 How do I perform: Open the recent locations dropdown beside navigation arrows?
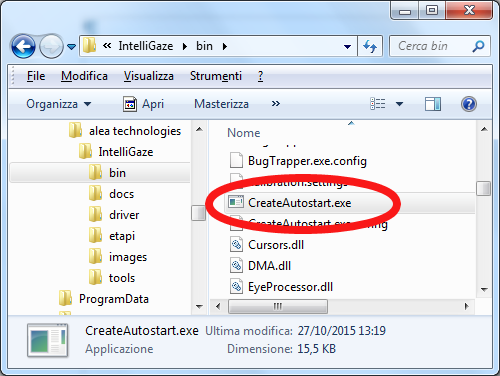(x=71, y=47)
